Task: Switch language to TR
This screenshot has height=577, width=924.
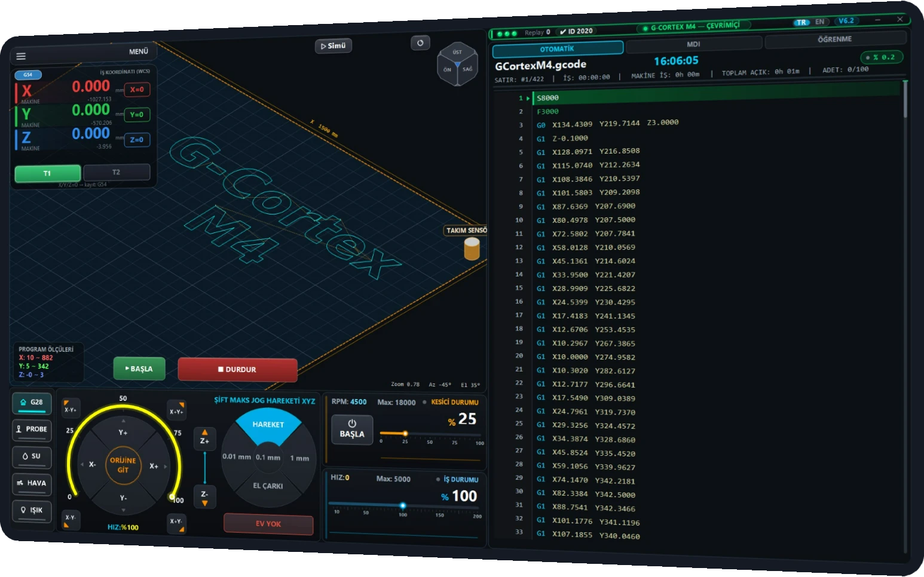Action: [x=801, y=23]
